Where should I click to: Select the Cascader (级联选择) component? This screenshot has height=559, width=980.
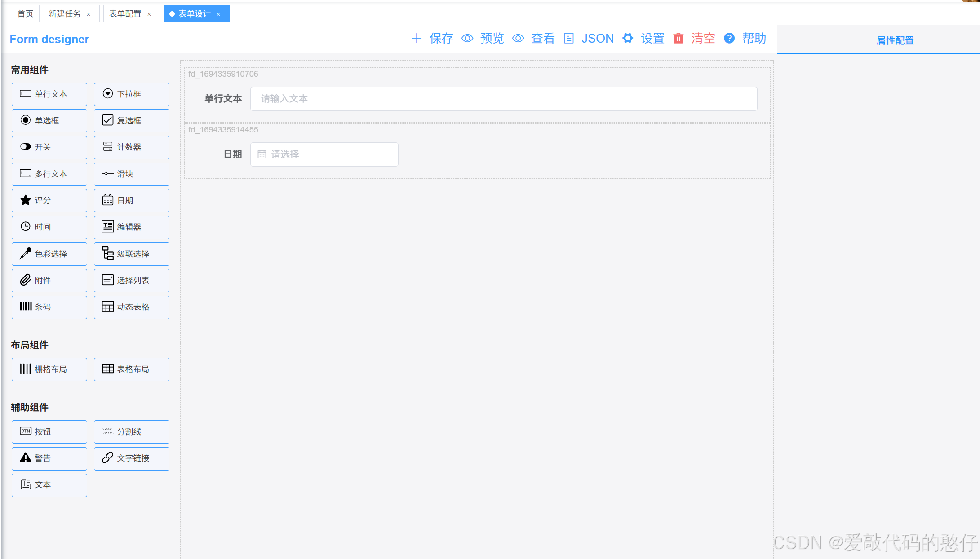[131, 254]
